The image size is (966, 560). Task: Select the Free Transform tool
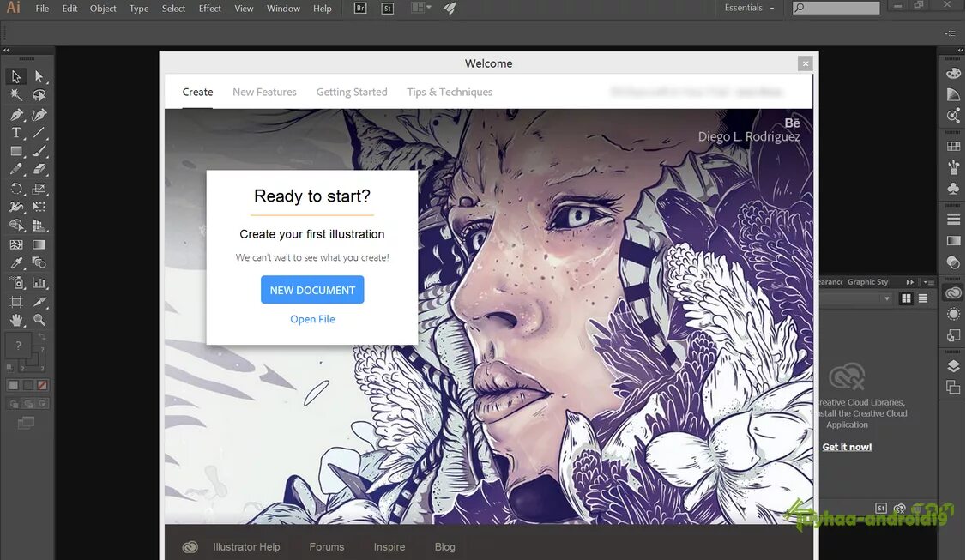click(x=39, y=207)
